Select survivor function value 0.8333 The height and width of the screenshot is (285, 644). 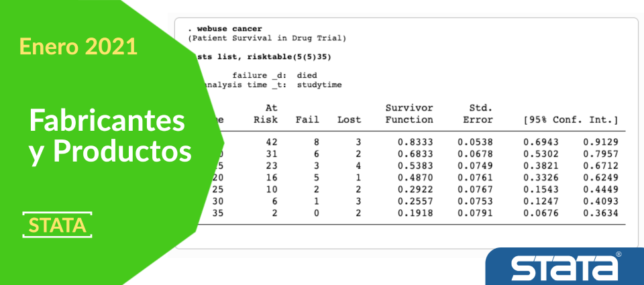pyautogui.click(x=415, y=142)
